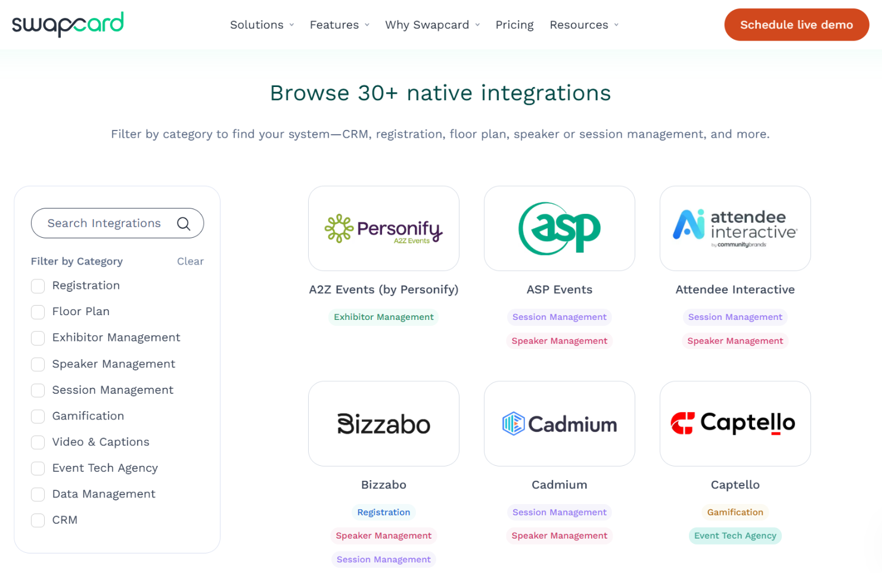Click Speaker Management tag under Attendee Interactive

pos(735,341)
